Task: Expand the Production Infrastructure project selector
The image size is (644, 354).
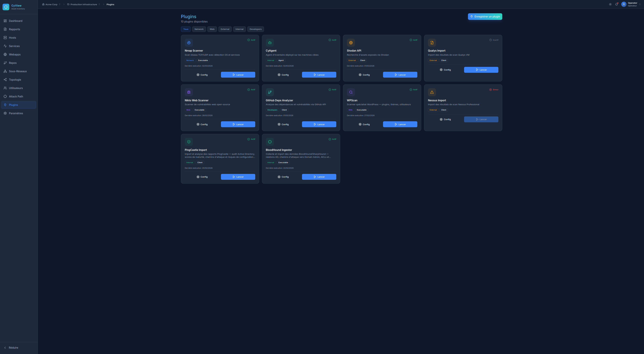Action: [x=84, y=5]
